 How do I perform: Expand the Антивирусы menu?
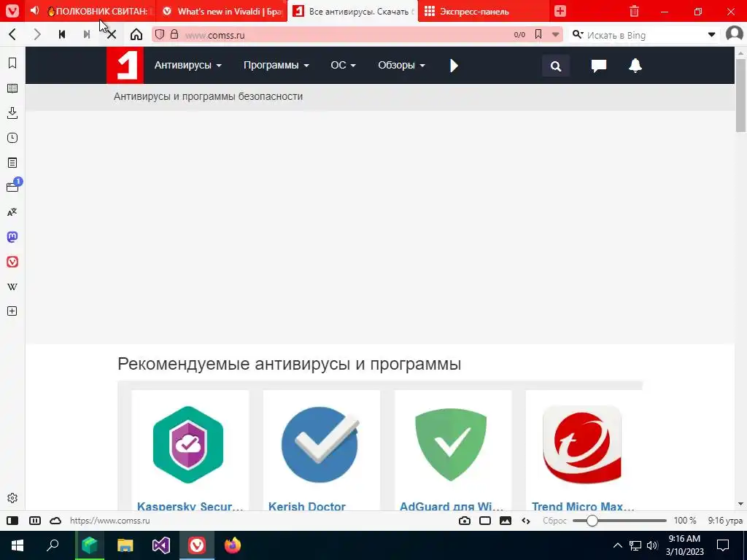[187, 65]
